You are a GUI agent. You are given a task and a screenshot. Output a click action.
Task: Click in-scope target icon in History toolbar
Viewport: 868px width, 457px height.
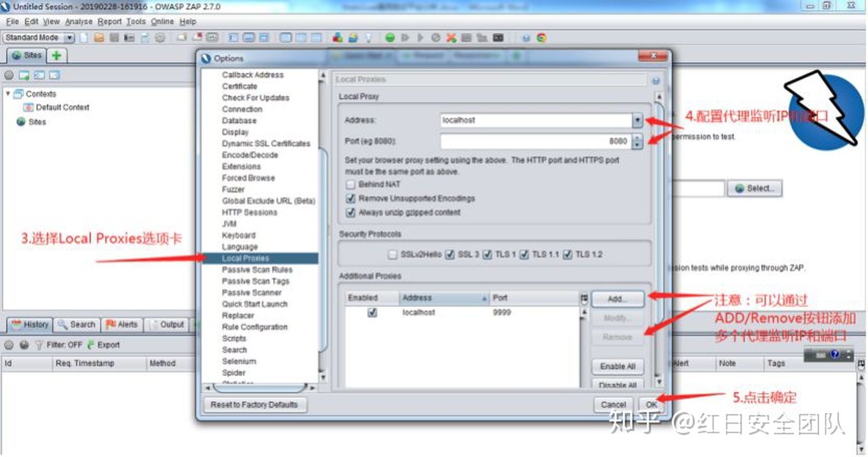9,345
